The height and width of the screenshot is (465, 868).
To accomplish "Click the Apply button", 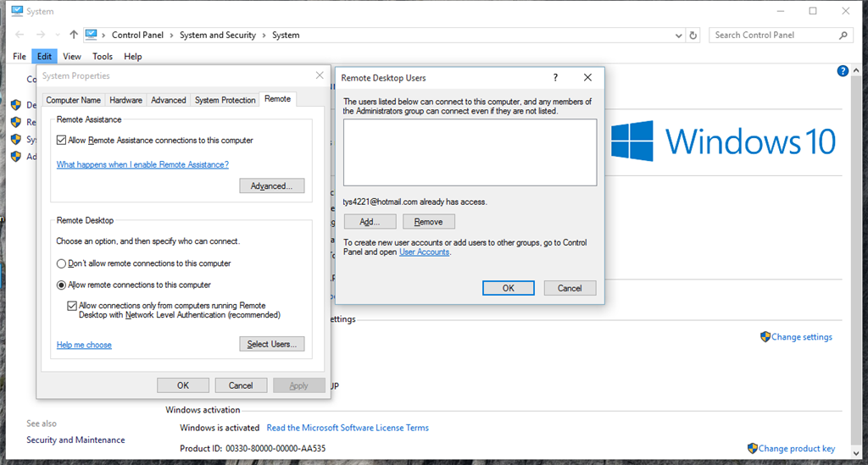I will coord(299,385).
